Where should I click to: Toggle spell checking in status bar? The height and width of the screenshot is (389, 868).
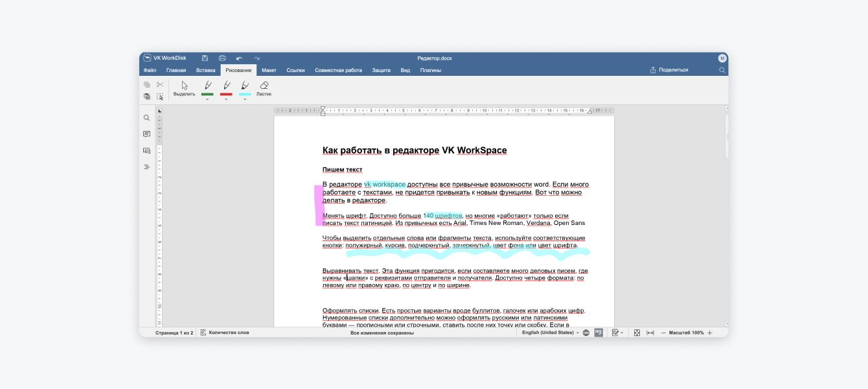pyautogui.click(x=599, y=333)
